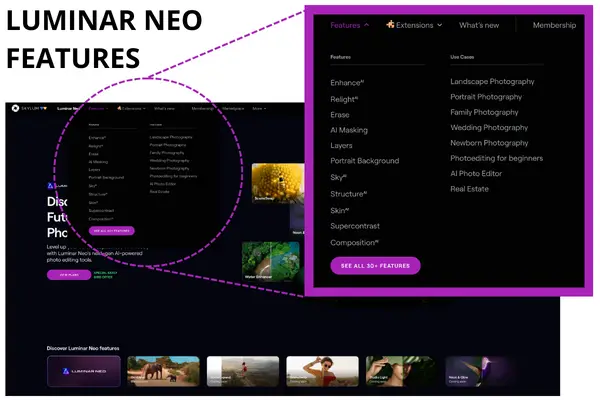
Task: Open the Studio Light feature thumbnail
Action: [401, 371]
